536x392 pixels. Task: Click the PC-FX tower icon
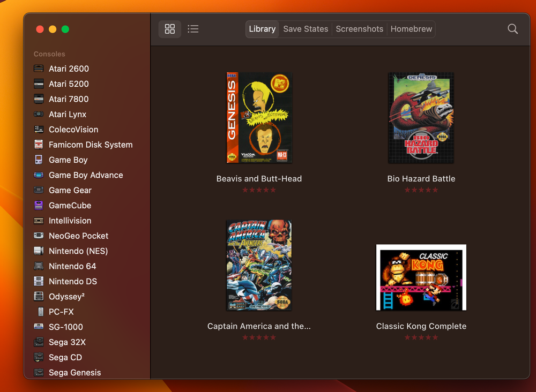pos(41,312)
